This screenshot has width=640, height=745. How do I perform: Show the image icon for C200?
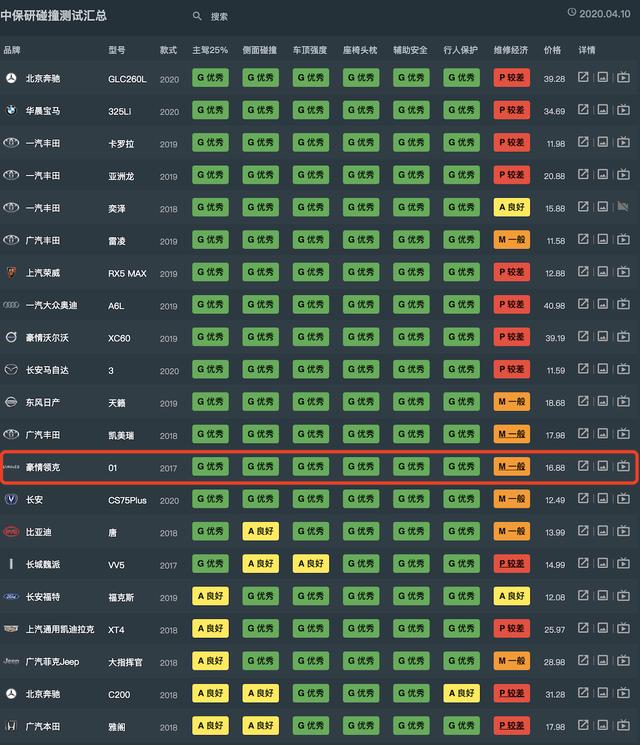coord(602,693)
